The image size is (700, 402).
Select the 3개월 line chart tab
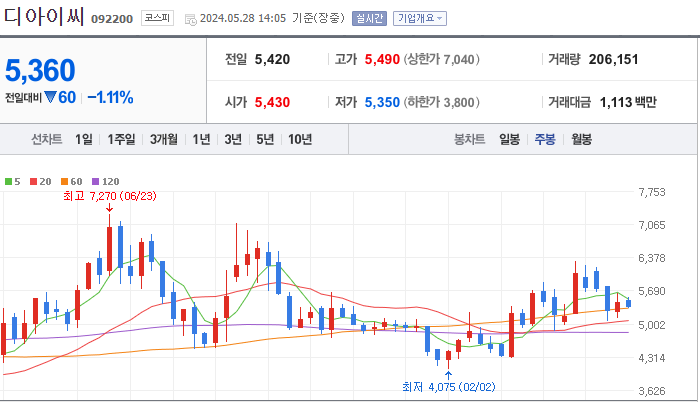tap(163, 139)
